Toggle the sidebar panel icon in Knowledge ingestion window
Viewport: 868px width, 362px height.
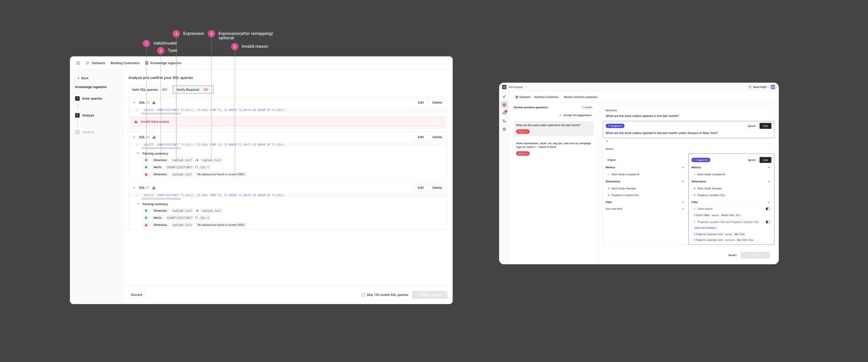[x=78, y=63]
